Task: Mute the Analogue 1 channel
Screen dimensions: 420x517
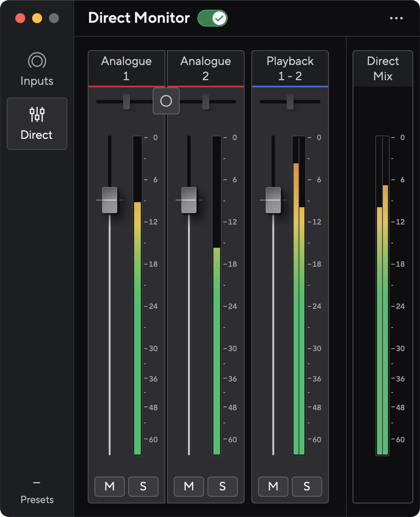Action: pyautogui.click(x=109, y=486)
